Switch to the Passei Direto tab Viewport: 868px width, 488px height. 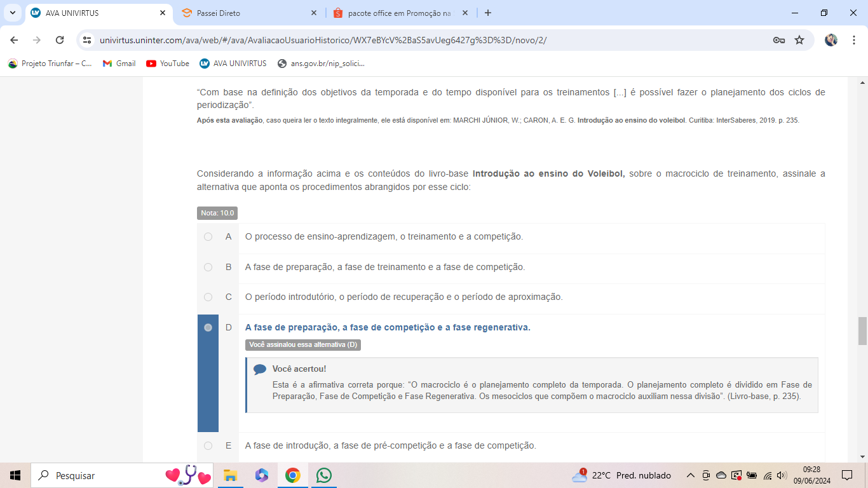[x=249, y=13]
